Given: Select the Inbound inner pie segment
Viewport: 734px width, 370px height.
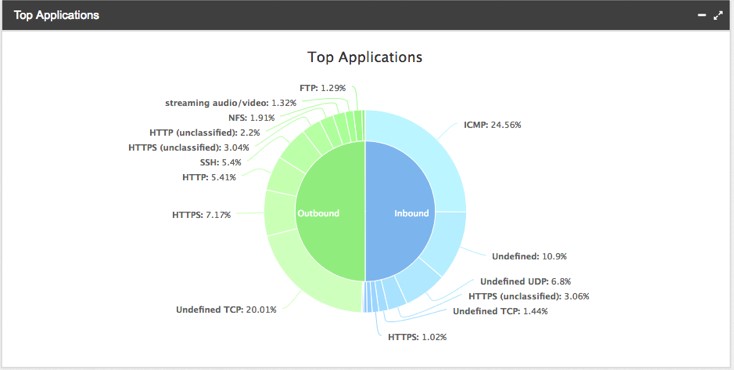Looking at the screenshot, I should pos(400,212).
